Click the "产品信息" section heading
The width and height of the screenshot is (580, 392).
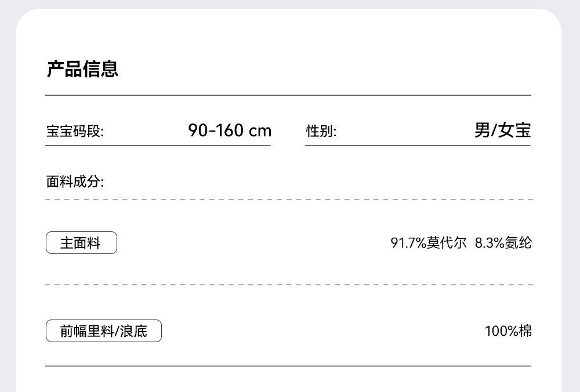click(x=82, y=69)
